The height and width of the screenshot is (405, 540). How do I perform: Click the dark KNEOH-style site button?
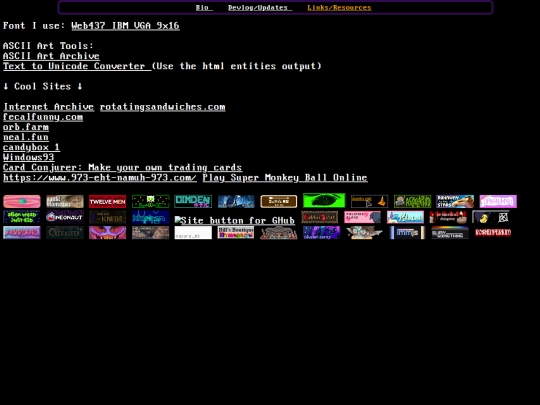click(107, 217)
